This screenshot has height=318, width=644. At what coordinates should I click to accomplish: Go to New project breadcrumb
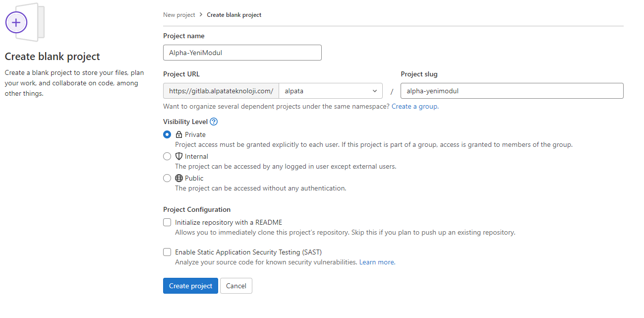coord(179,15)
